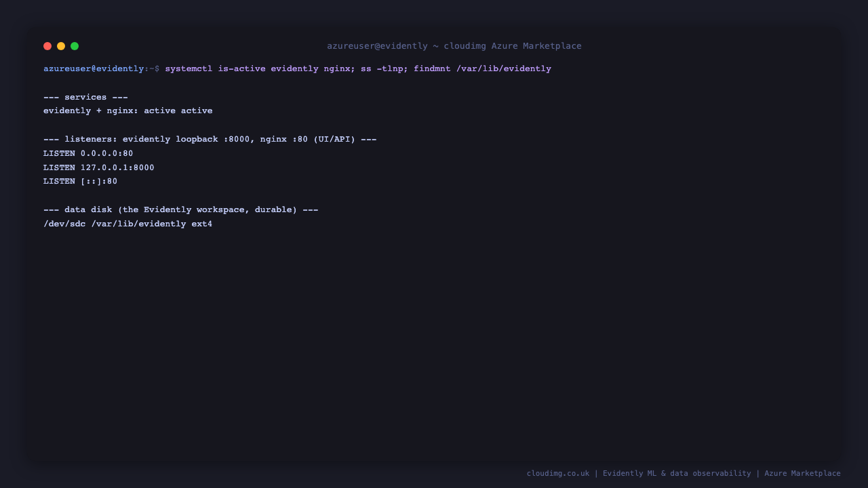Screen dimensions: 868x488
Task: Click the '--- listeners: evidently loopback' header line
Action: 210,139
